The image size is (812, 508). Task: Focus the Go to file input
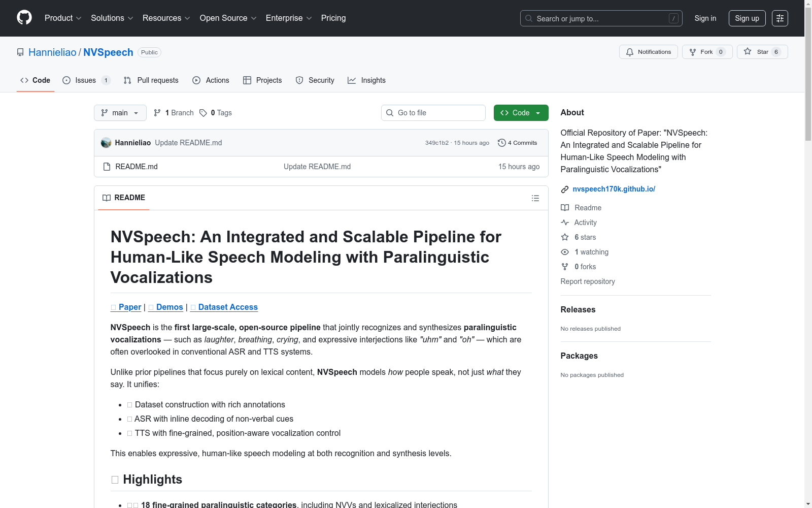(x=433, y=113)
